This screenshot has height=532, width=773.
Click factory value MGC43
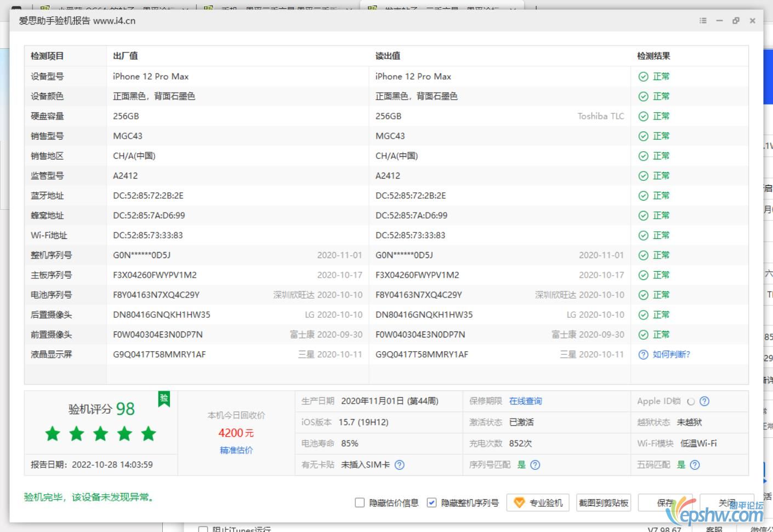click(128, 136)
